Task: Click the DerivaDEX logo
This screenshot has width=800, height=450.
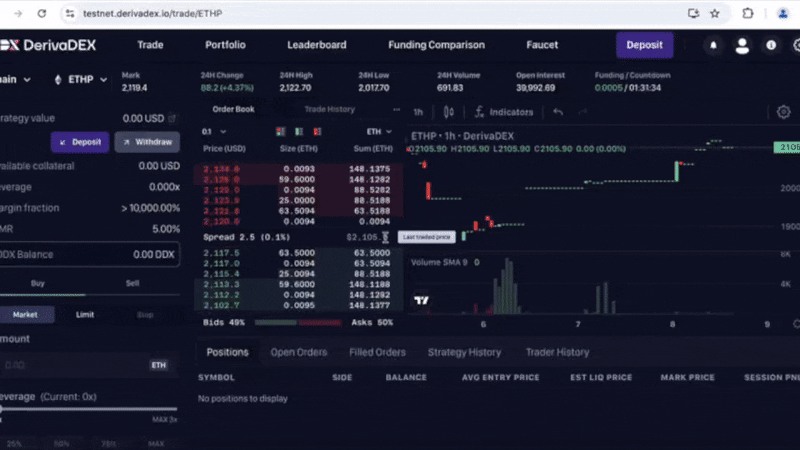Action: [48, 45]
